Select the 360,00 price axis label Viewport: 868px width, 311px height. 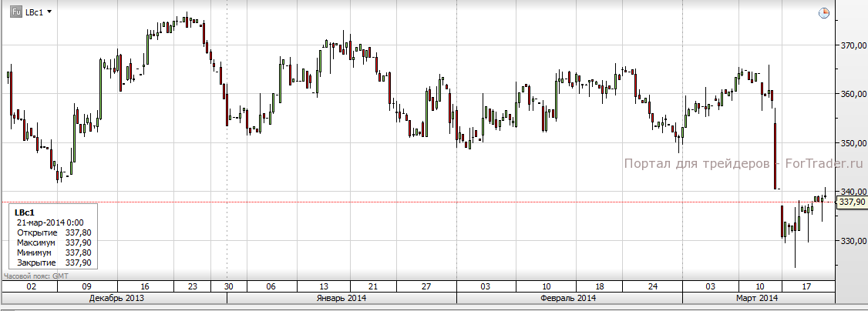pyautogui.click(x=853, y=94)
